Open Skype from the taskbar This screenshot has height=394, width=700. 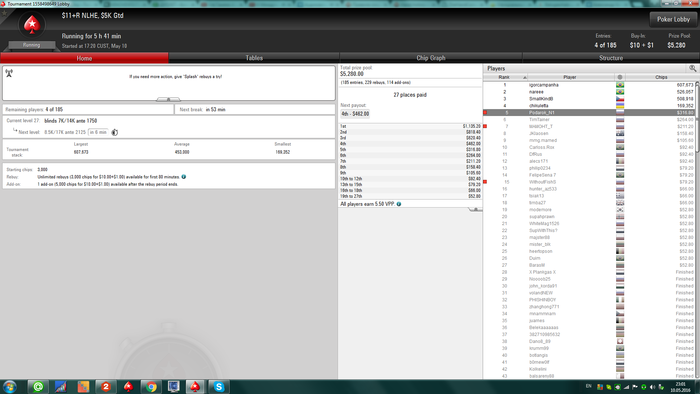[x=218, y=386]
